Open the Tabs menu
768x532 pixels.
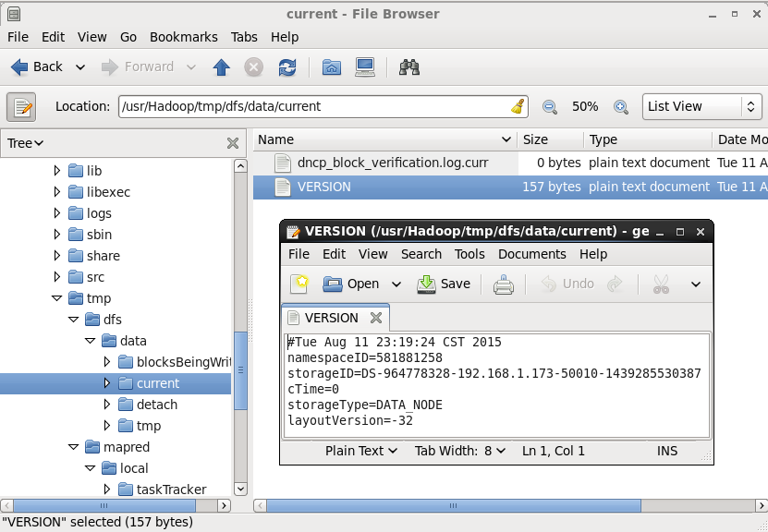tap(244, 37)
